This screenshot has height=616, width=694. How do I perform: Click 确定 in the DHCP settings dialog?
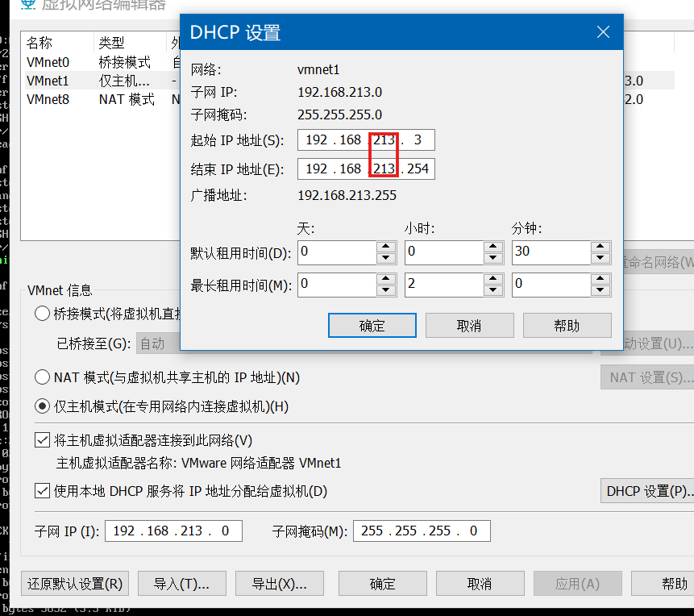coord(372,325)
